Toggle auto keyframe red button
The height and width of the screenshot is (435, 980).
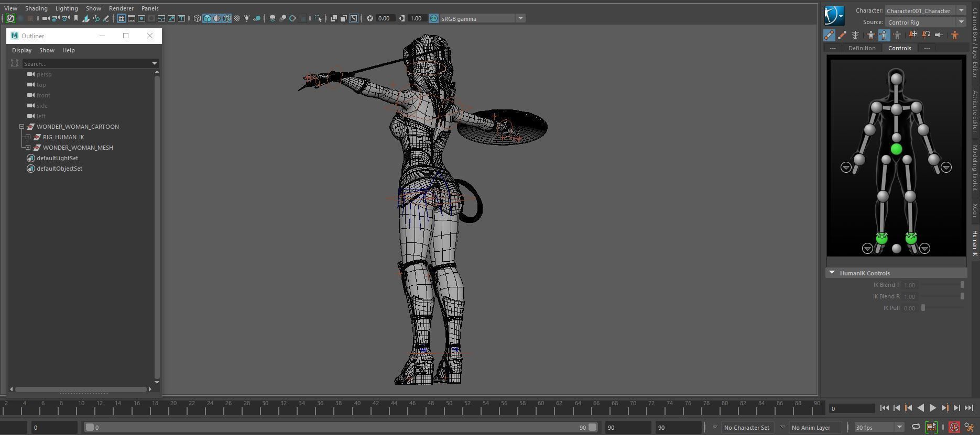[x=954, y=427]
